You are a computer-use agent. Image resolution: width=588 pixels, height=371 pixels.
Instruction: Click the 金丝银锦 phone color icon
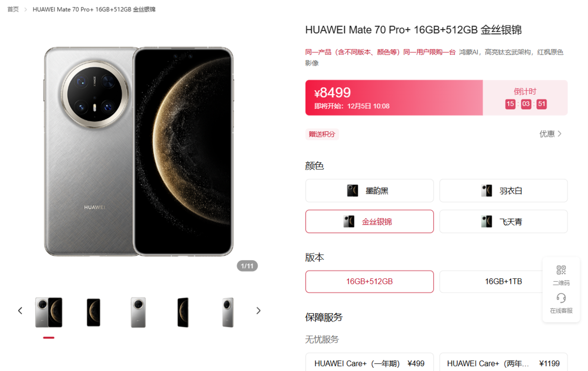(349, 222)
